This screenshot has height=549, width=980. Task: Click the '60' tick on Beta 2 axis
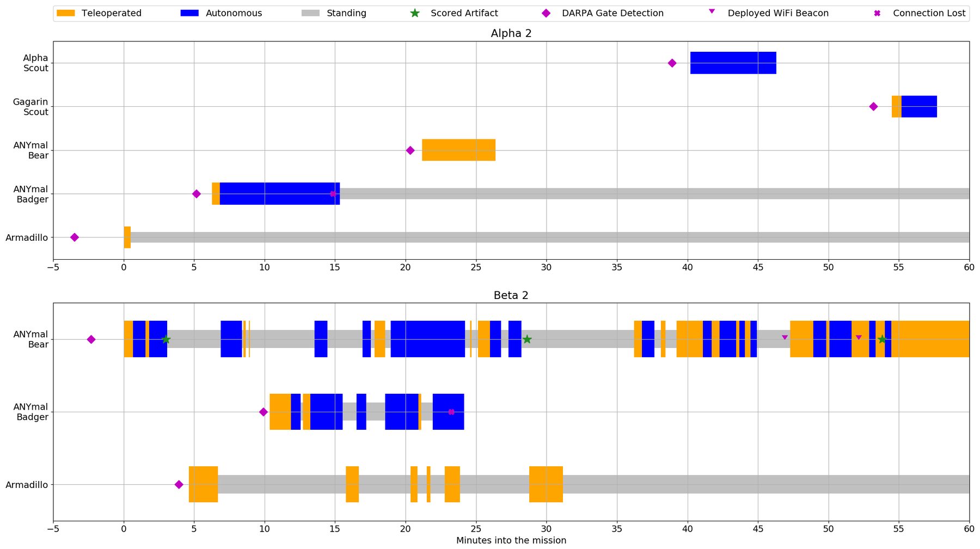point(969,529)
